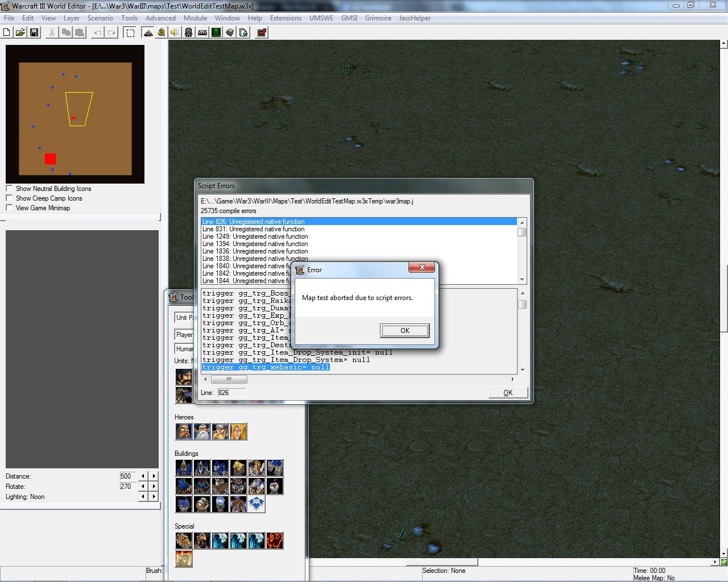Image resolution: width=728 pixels, height=582 pixels.
Task: Click the Line number field showing 826
Action: (x=231, y=393)
